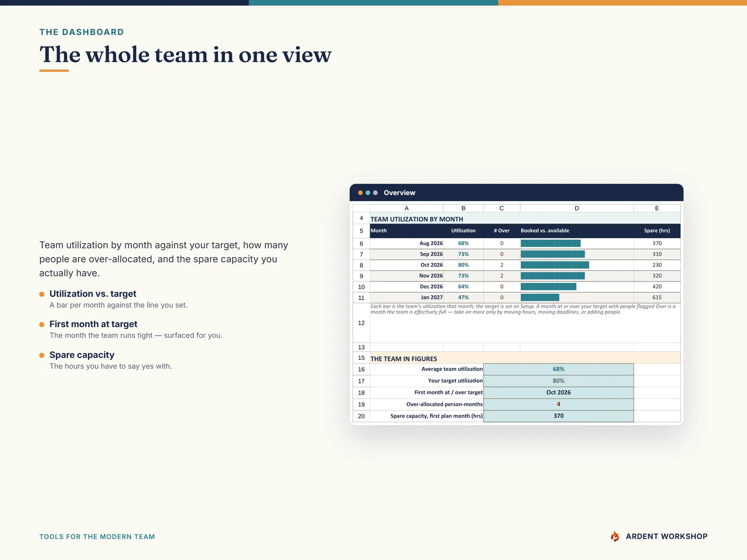This screenshot has height=560, width=747.
Task: Click the # Over value 2 for Nov 2026
Action: point(502,276)
